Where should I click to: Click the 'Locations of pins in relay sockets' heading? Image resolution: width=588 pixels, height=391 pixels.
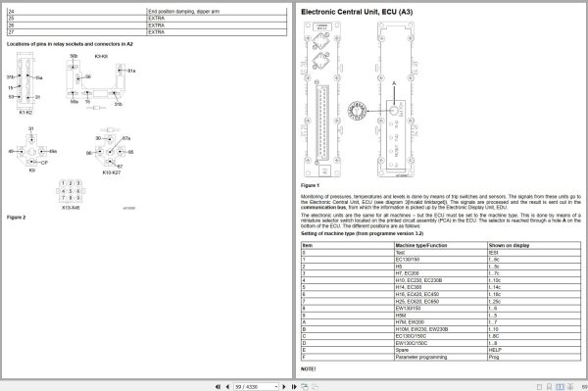70,44
